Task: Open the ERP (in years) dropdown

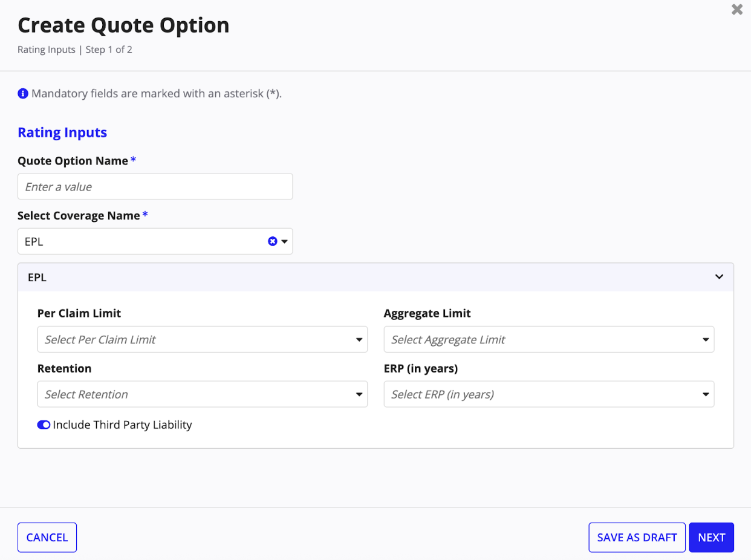Action: click(549, 394)
